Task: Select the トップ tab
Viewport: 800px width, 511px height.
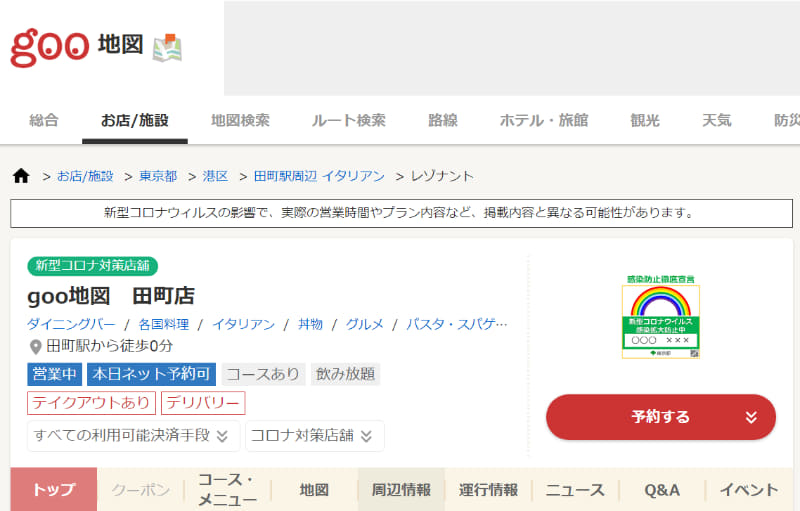Action: pos(54,490)
